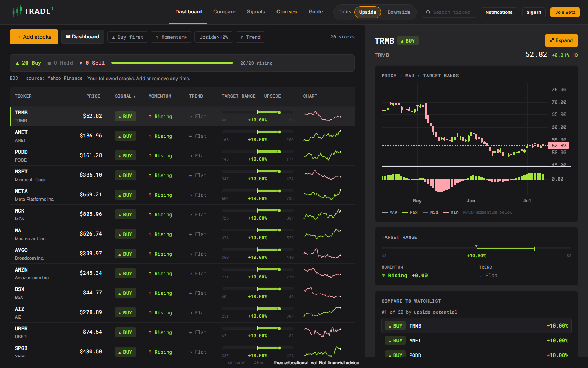The height and width of the screenshot is (368, 588).
Task: Select TRMB row in compare watchlist
Action: click(x=477, y=326)
